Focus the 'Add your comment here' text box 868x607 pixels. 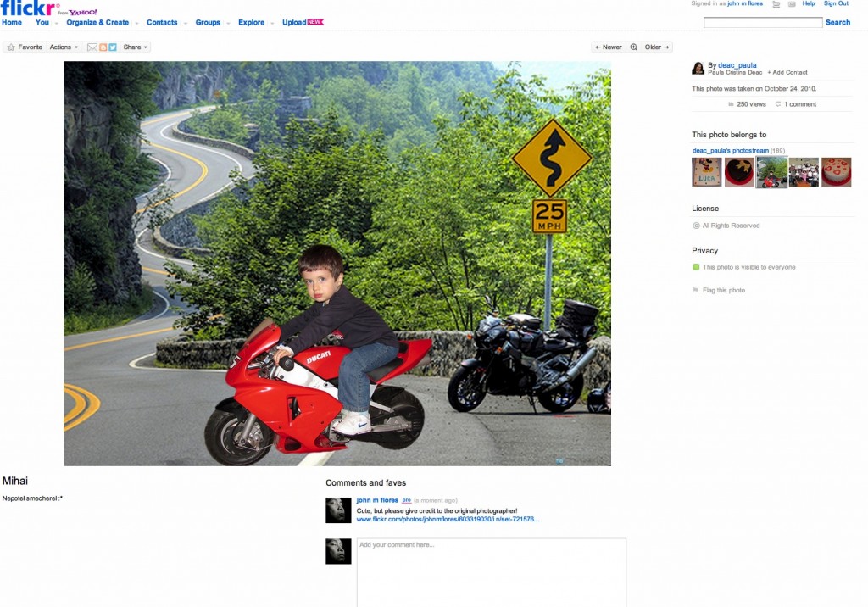coord(491,572)
